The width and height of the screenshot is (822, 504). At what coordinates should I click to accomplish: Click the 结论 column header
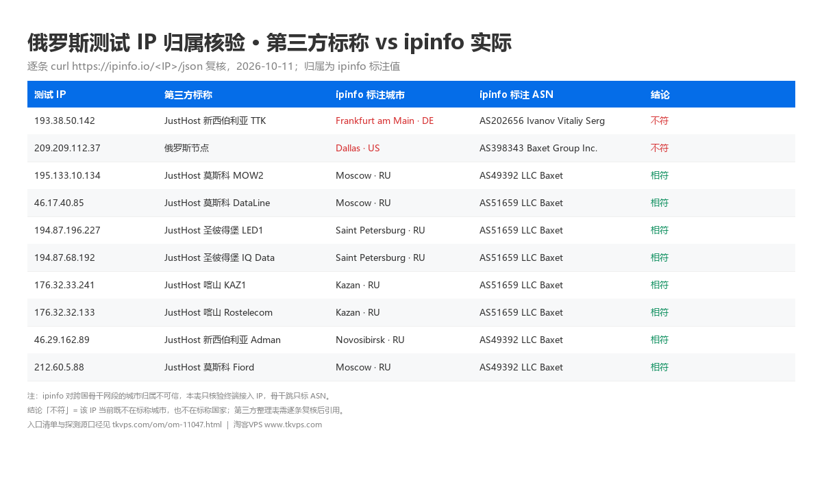tap(660, 94)
